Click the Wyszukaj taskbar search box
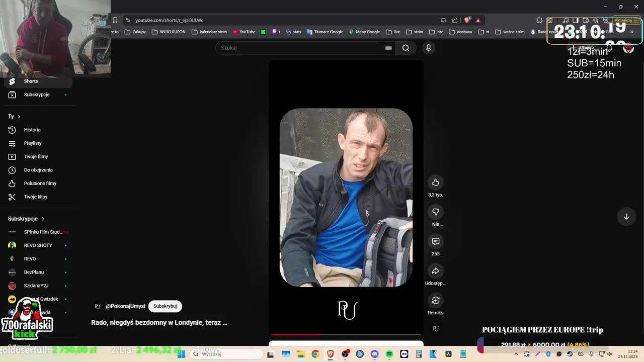The image size is (644, 362). tap(226, 354)
